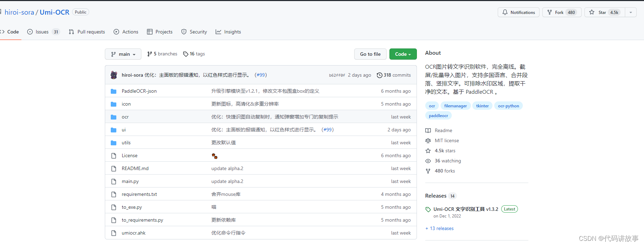The height and width of the screenshot is (245, 644).
Task: Star the Umi-OCR repository
Action: point(605,12)
